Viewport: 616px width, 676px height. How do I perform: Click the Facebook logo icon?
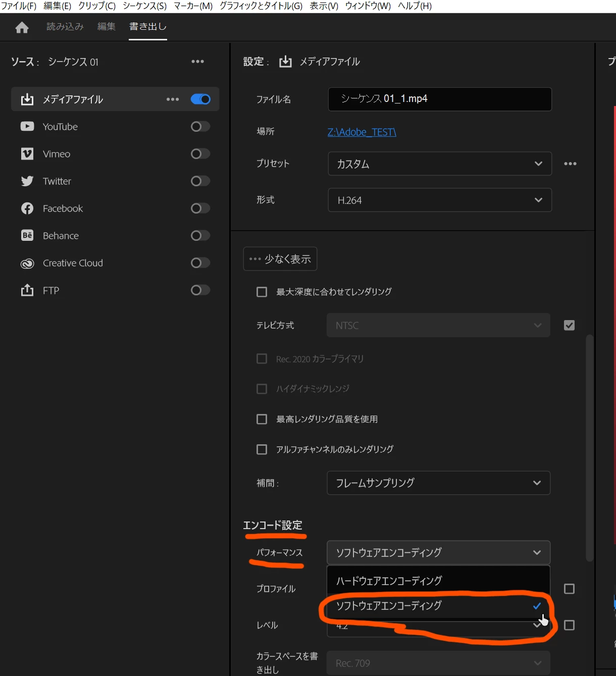pos(27,209)
